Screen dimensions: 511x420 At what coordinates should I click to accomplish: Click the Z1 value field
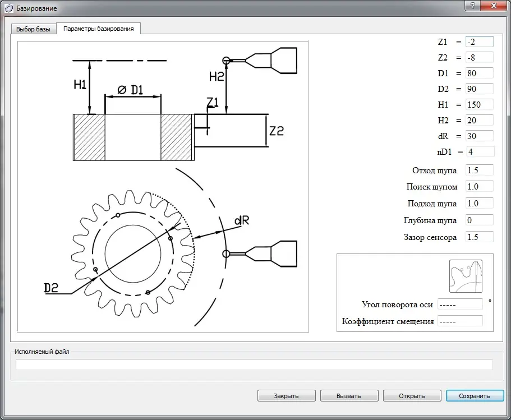point(479,41)
